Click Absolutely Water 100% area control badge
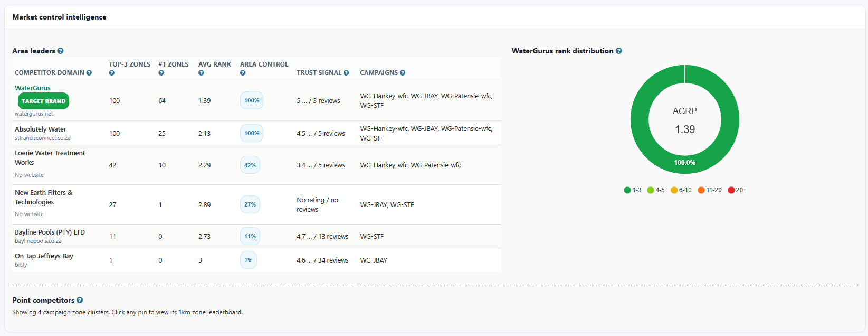The image size is (868, 336). click(x=252, y=133)
